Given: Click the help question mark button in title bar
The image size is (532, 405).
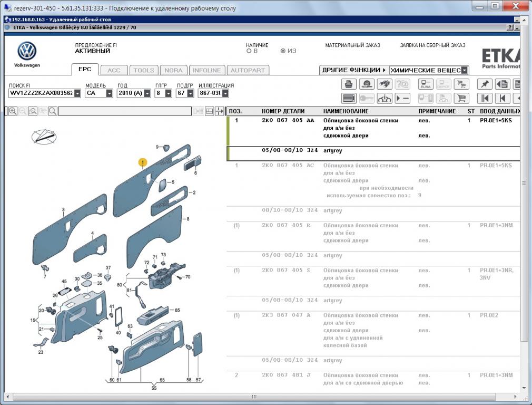Looking at the screenshot, I should [x=510, y=27].
